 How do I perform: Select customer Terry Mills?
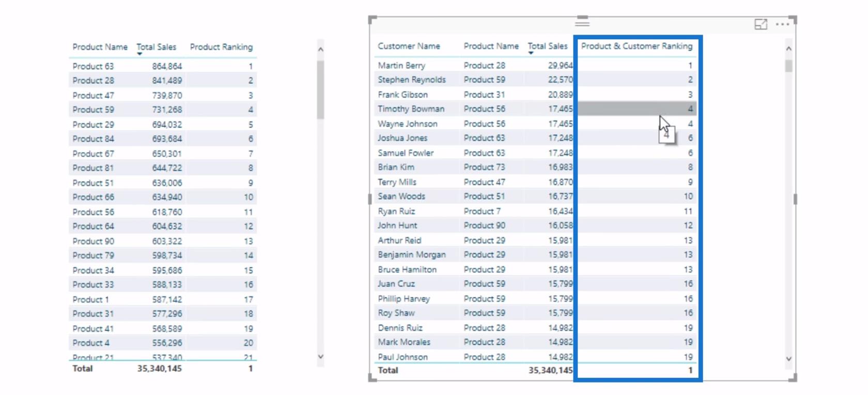[397, 183]
